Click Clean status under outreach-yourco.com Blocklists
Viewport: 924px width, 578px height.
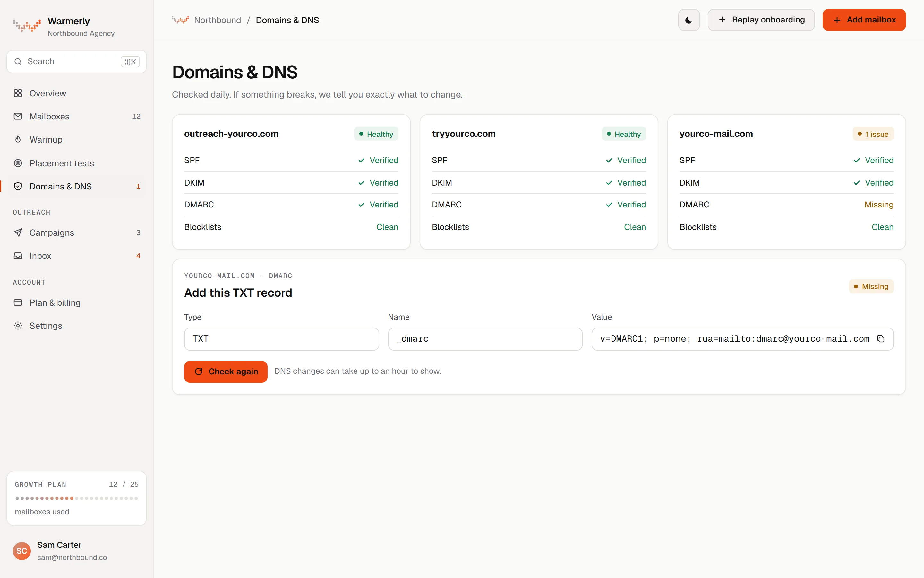[x=387, y=227]
